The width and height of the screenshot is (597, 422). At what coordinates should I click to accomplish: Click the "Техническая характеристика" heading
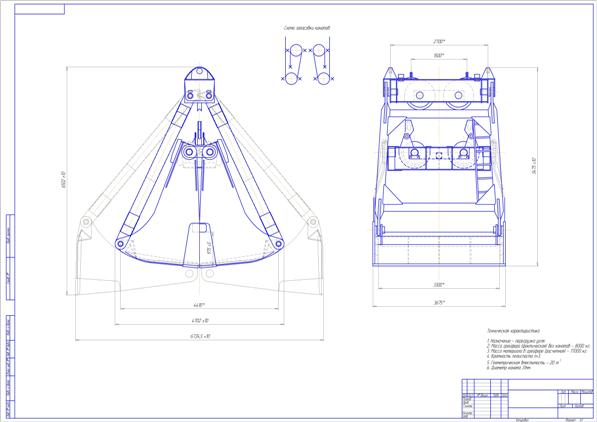513,331
